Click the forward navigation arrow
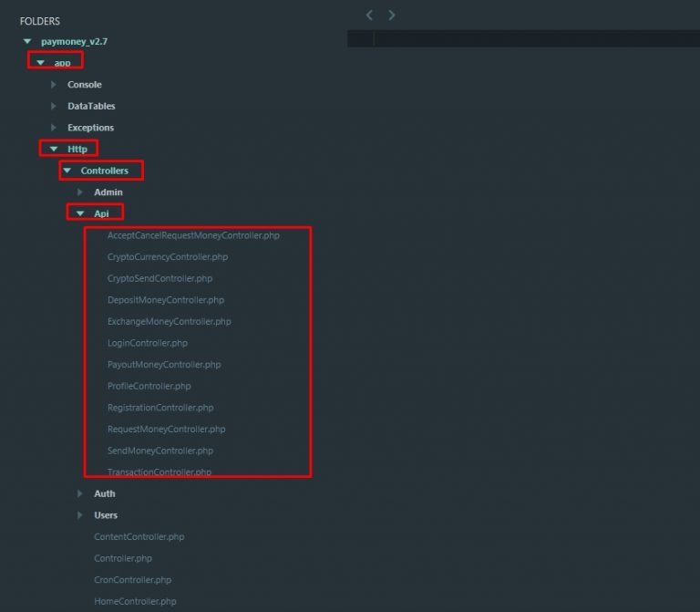The height and width of the screenshot is (612, 700). point(392,15)
